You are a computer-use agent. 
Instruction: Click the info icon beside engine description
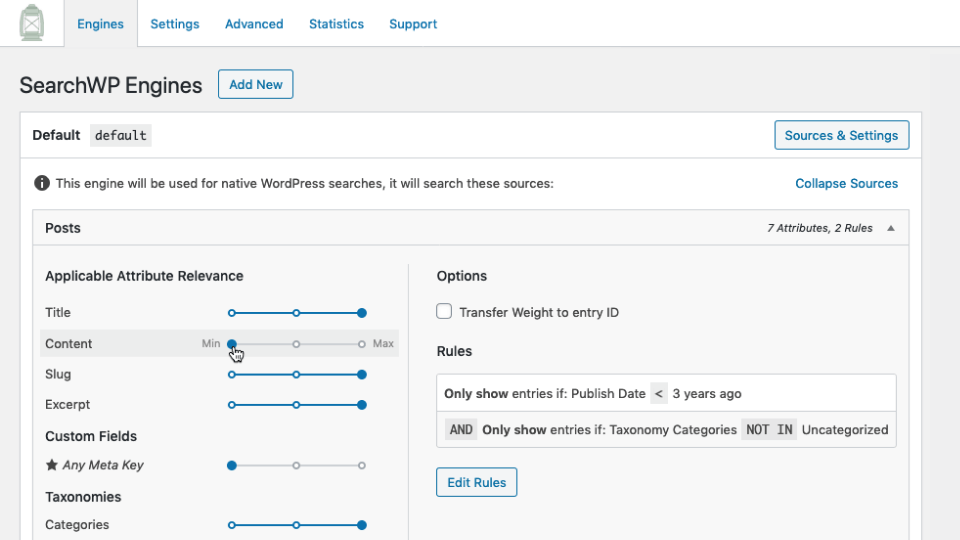pyautogui.click(x=42, y=183)
